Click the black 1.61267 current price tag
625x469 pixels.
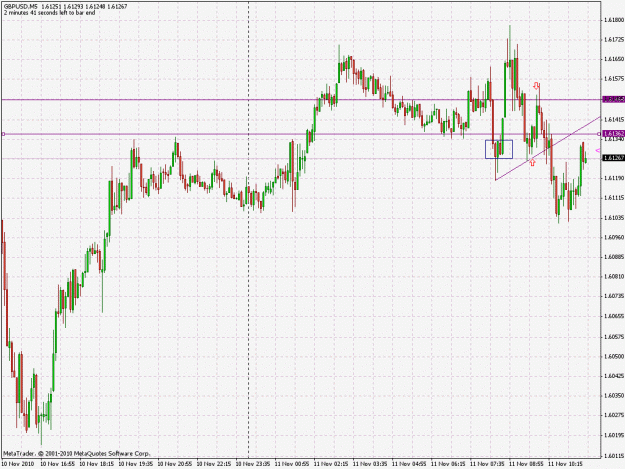tap(613, 158)
